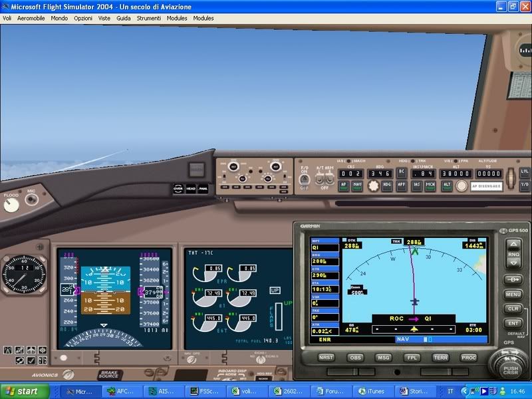Viewport: 532px width, 399px height.
Task: Toggle the OVER overhead panel button
Action: [178, 189]
